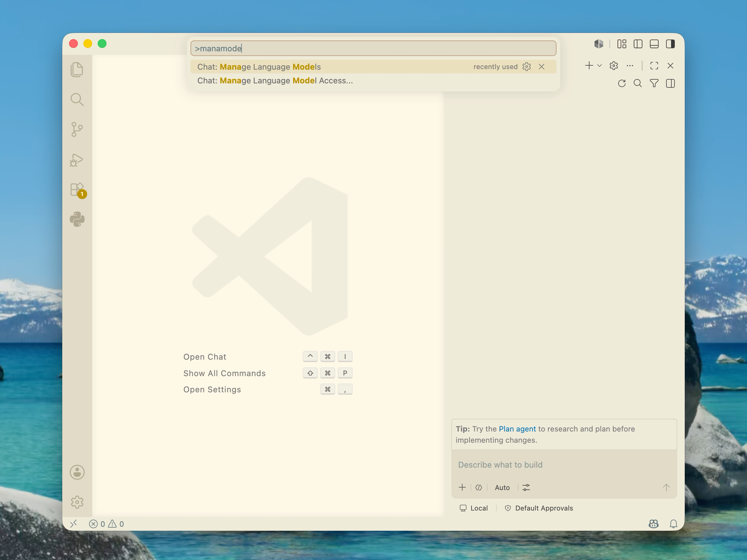Open the Run and Debug view
The width and height of the screenshot is (747, 560).
click(x=77, y=160)
